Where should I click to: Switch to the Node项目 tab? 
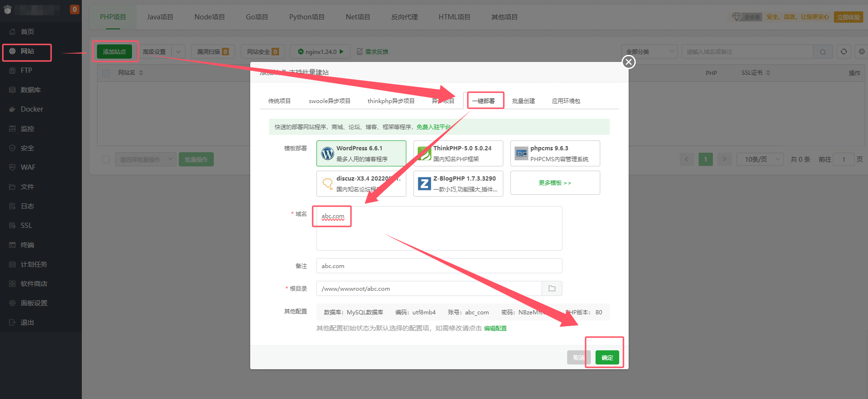[x=210, y=17]
